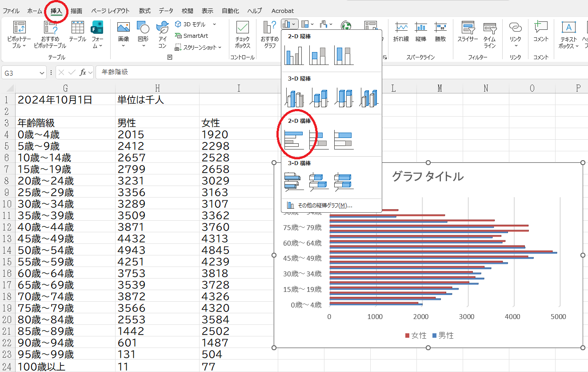Click the Insert Function fx button
The image size is (588, 372).
point(83,73)
